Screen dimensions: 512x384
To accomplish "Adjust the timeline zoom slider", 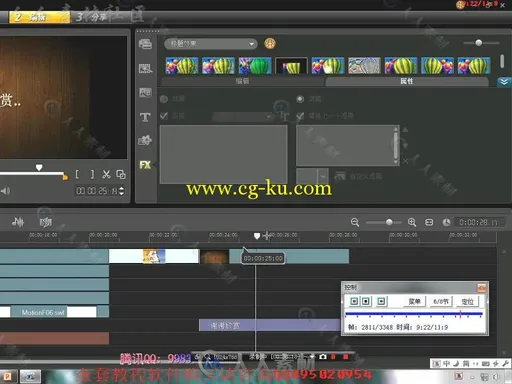I will click(x=389, y=222).
